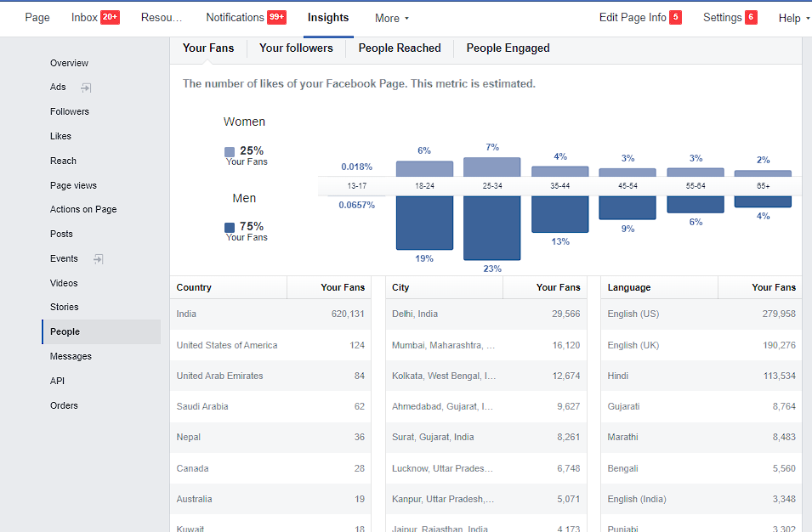The image size is (812, 532).
Task: Open the Inbox 20+ badge
Action: click(x=110, y=17)
